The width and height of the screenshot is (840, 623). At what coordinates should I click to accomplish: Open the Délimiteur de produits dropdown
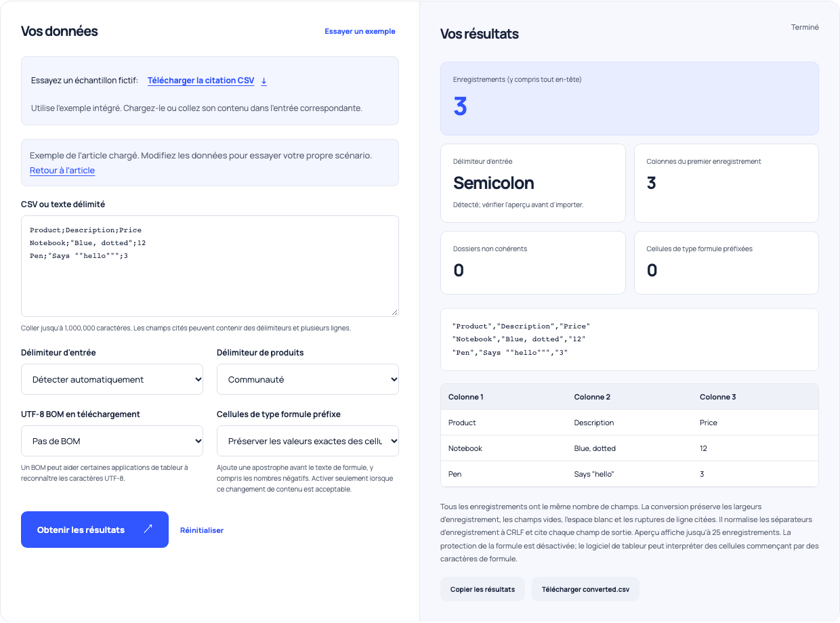coord(308,379)
